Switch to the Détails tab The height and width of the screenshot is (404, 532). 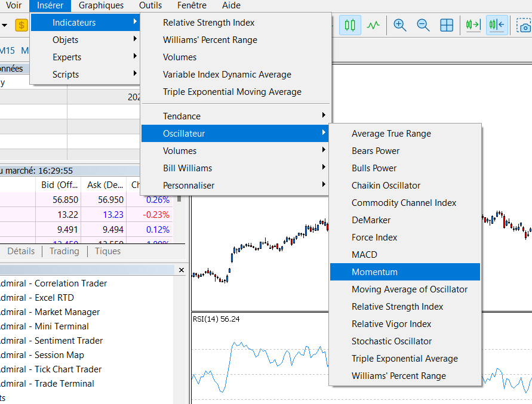tap(21, 251)
